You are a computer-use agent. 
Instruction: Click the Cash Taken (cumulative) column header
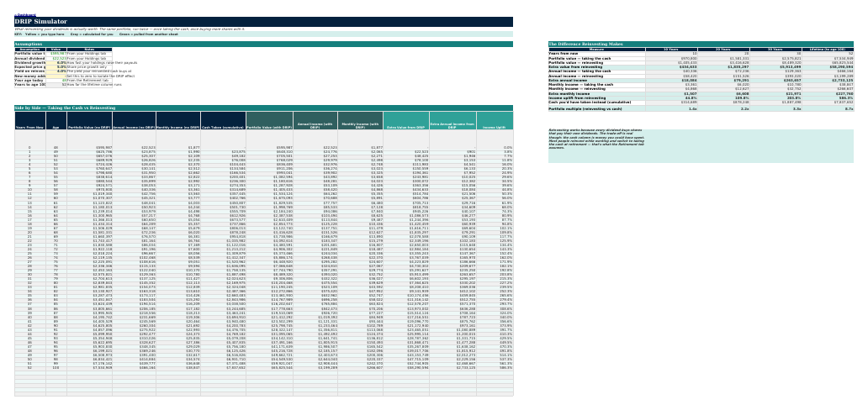pyautogui.click(x=223, y=121)
